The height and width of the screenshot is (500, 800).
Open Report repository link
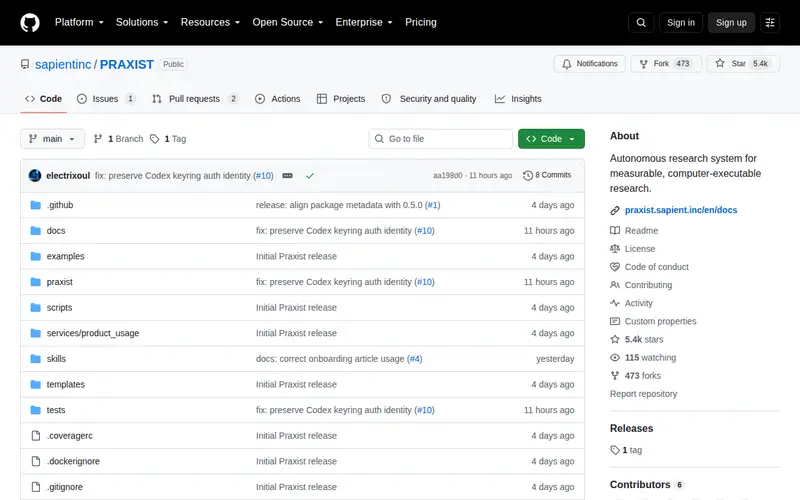point(643,394)
